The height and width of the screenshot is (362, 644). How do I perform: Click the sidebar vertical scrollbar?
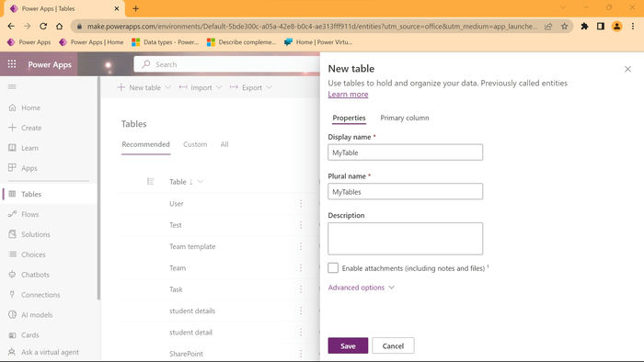coord(98,188)
